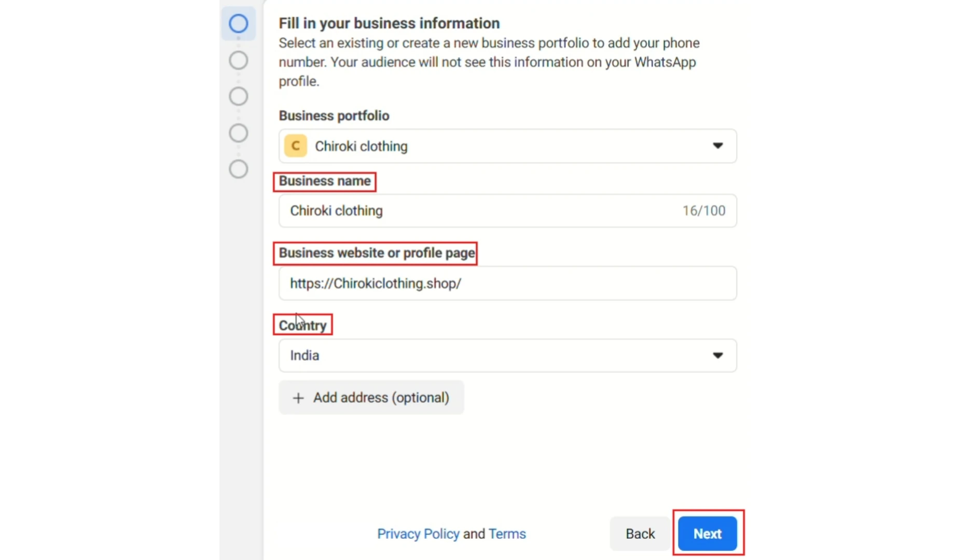Click the fourth step circle indicator
The width and height of the screenshot is (968, 560).
point(239,133)
